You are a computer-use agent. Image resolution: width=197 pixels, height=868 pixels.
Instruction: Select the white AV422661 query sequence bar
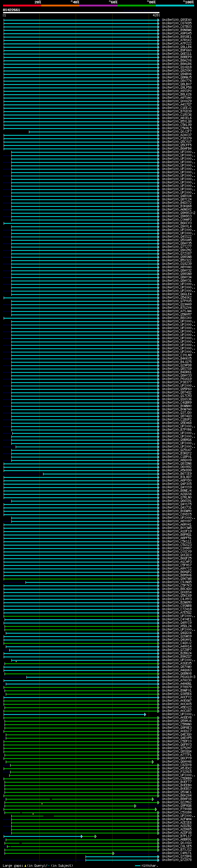click(81, 12)
